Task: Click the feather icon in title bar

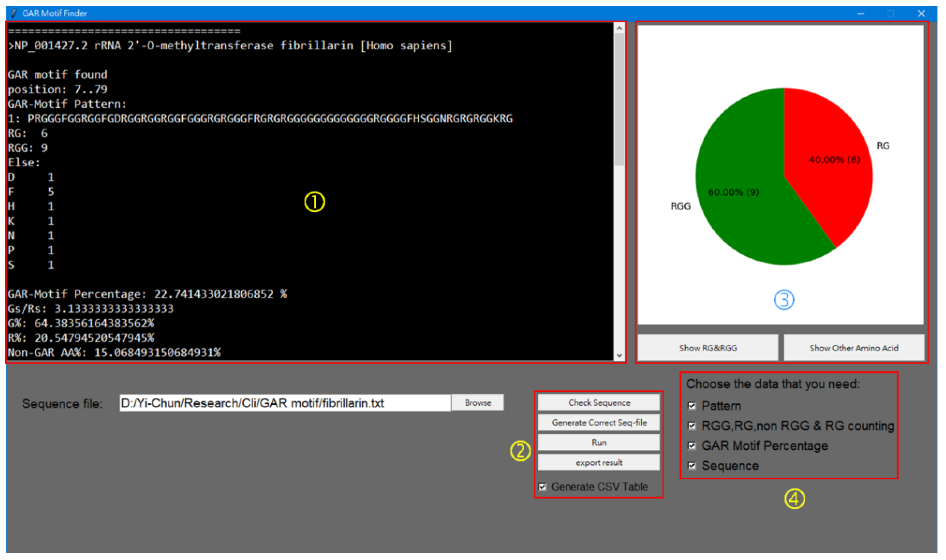Action: click(x=14, y=13)
